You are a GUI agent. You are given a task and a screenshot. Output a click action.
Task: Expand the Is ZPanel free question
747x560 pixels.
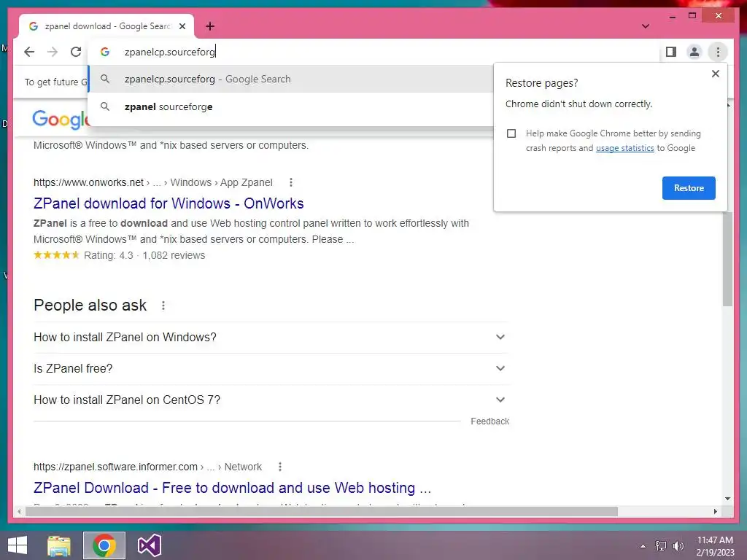[271, 368]
